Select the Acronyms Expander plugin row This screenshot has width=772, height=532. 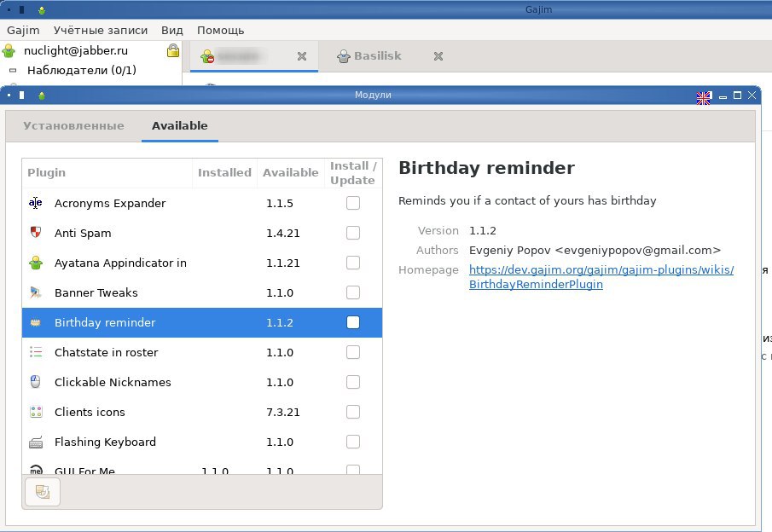point(202,203)
